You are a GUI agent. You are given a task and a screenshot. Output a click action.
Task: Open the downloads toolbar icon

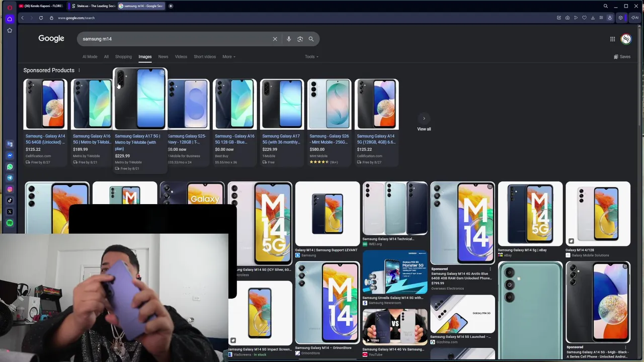click(x=593, y=18)
